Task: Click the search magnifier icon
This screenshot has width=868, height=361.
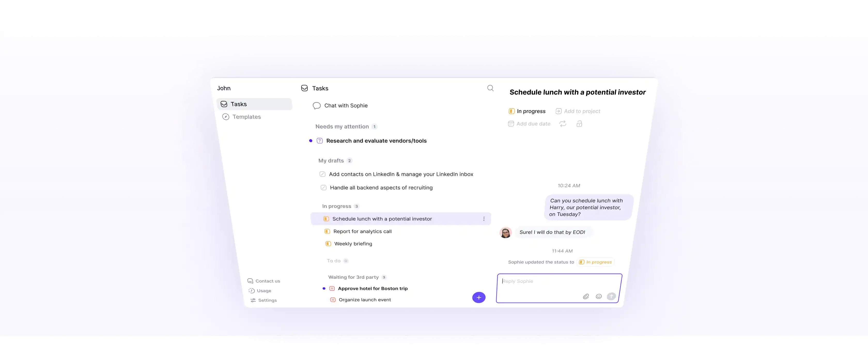Action: (490, 88)
